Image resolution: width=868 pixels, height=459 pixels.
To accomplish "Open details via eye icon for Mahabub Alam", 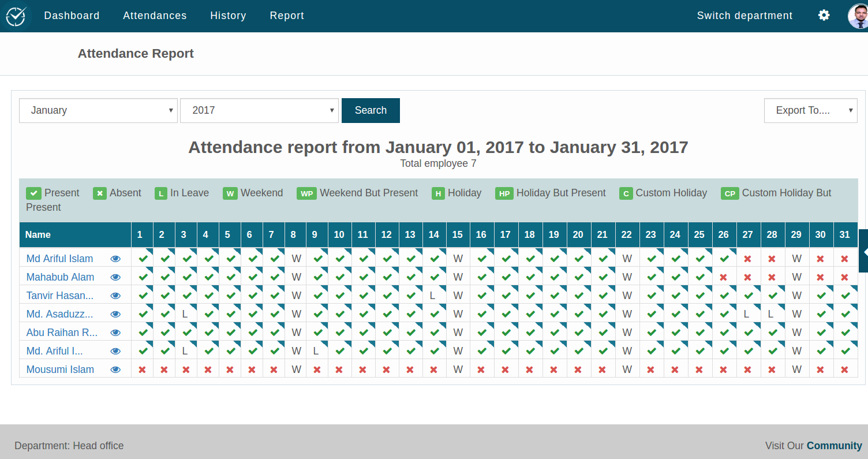I will coord(115,277).
